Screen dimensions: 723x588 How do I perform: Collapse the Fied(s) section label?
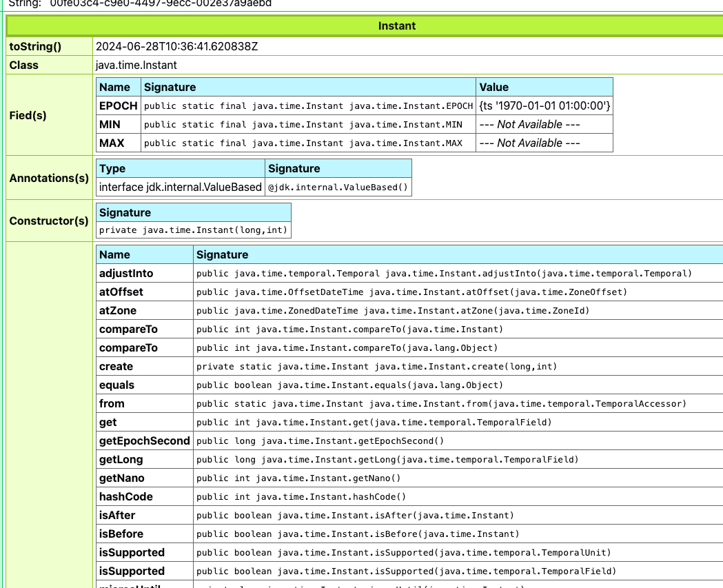pos(28,115)
